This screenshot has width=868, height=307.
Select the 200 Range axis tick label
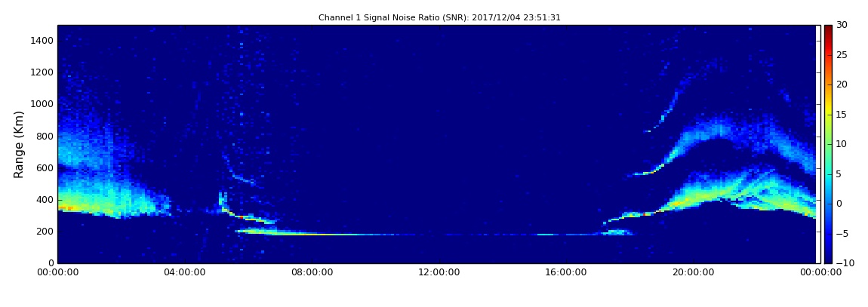[x=45, y=232]
